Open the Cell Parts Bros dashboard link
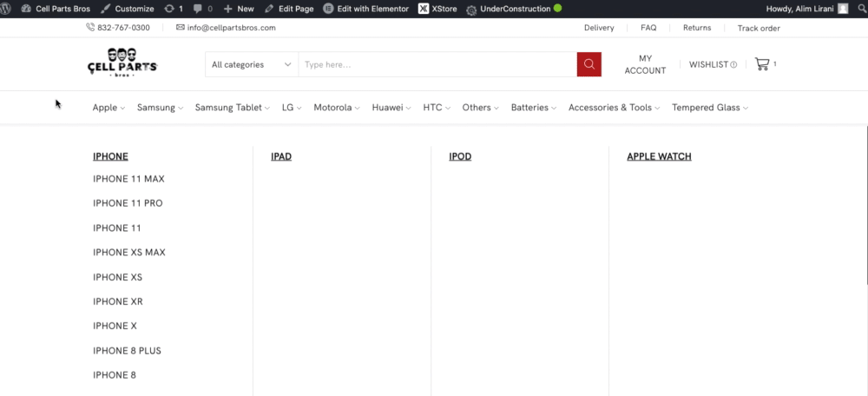Screen dimensions: 868x396 (x=56, y=9)
